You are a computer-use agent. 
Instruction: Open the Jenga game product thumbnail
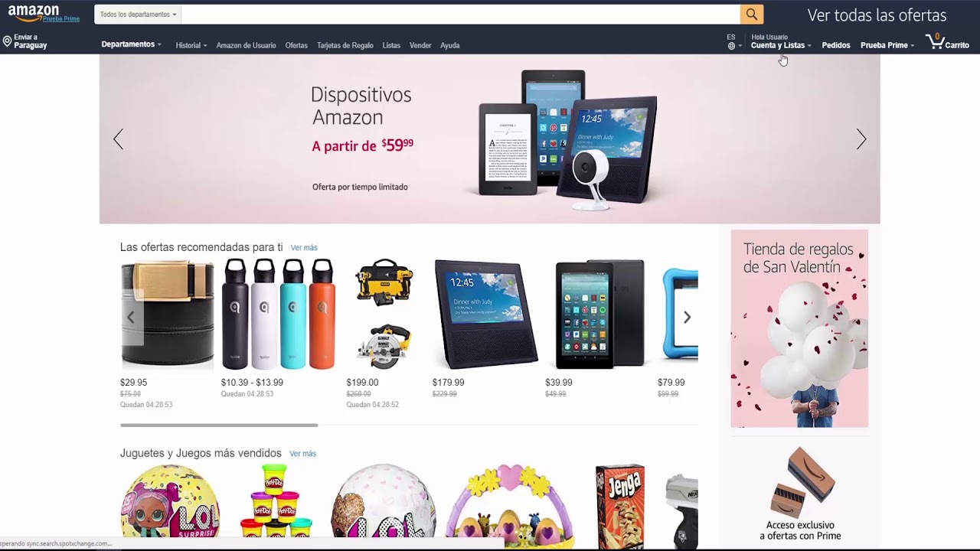click(x=620, y=505)
